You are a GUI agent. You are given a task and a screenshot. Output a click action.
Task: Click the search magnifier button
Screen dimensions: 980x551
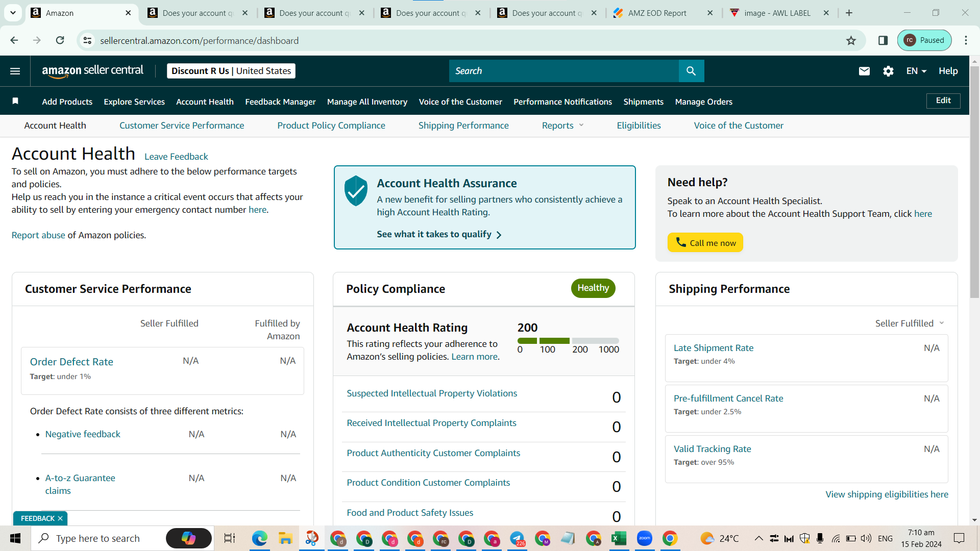click(691, 71)
